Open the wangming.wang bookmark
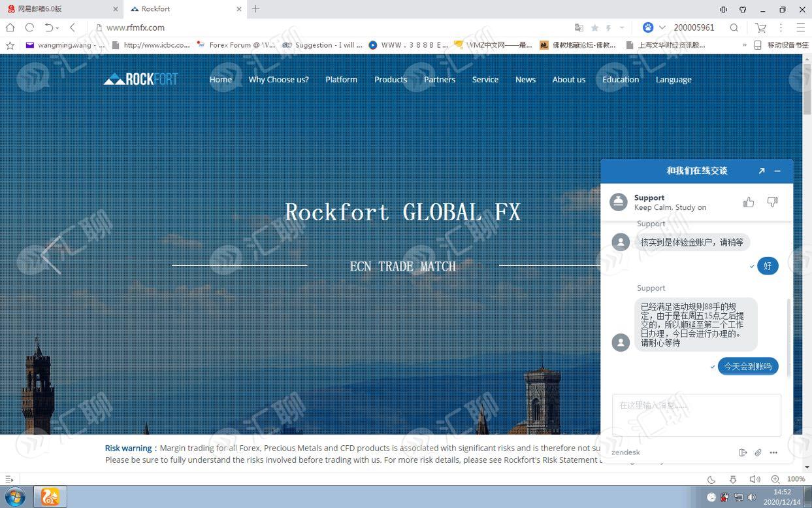Screen dimensions: 812x508 pos(65,45)
